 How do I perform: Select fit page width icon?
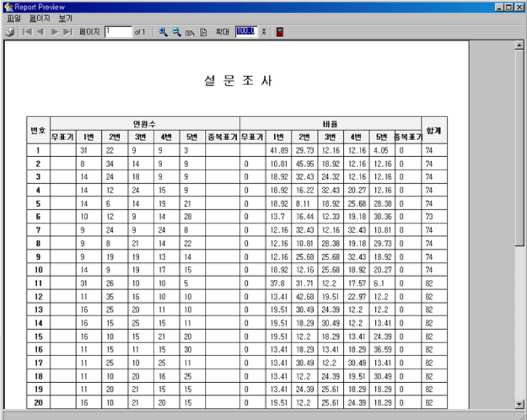190,33
